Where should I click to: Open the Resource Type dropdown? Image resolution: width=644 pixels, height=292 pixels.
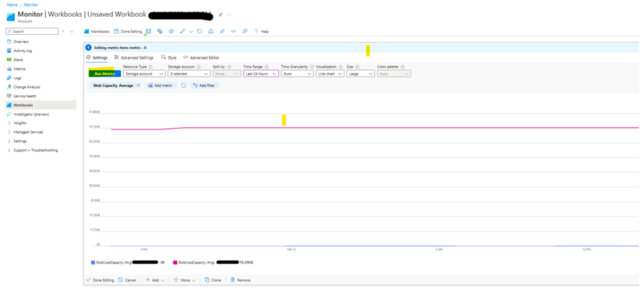point(144,73)
